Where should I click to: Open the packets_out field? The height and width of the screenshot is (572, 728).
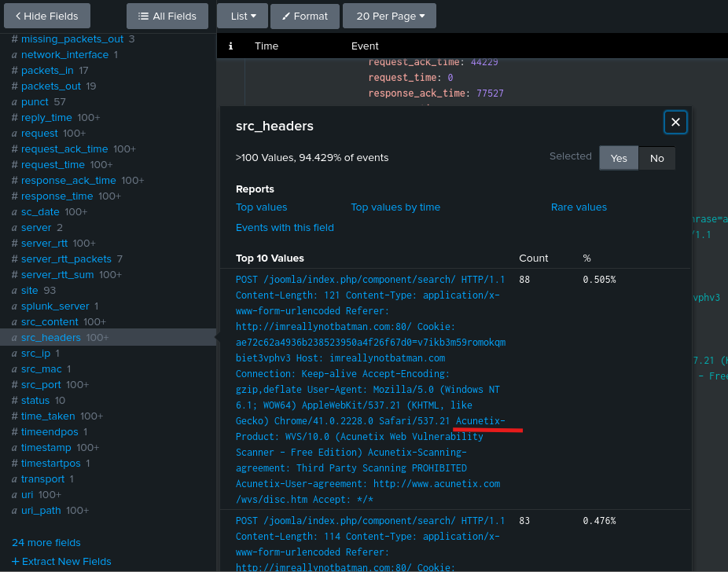tap(51, 86)
